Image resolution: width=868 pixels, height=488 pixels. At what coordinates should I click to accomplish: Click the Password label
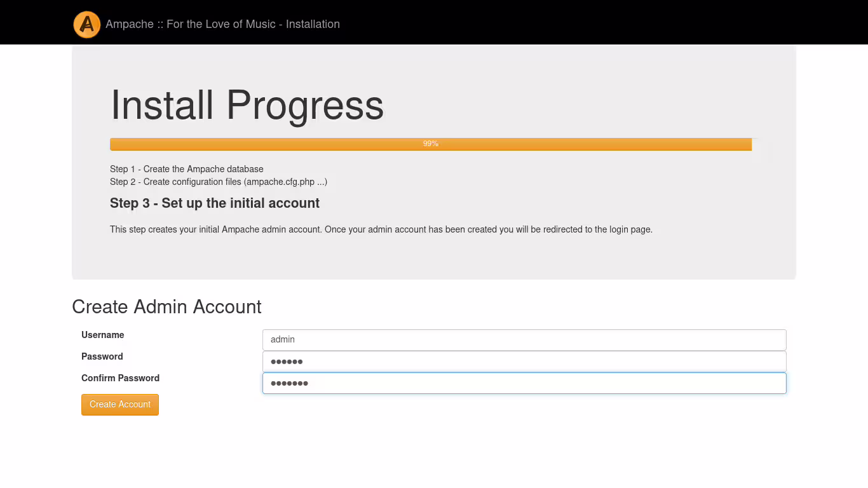pos(102,356)
